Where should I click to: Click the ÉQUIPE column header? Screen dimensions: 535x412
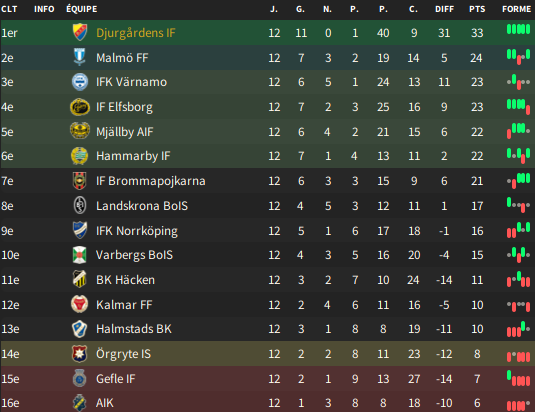(82, 9)
